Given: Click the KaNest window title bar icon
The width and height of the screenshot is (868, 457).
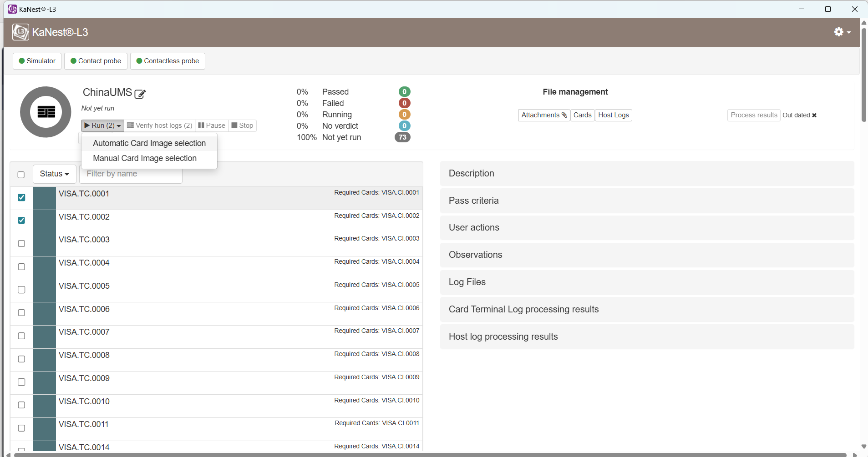Looking at the screenshot, I should pyautogui.click(x=12, y=9).
